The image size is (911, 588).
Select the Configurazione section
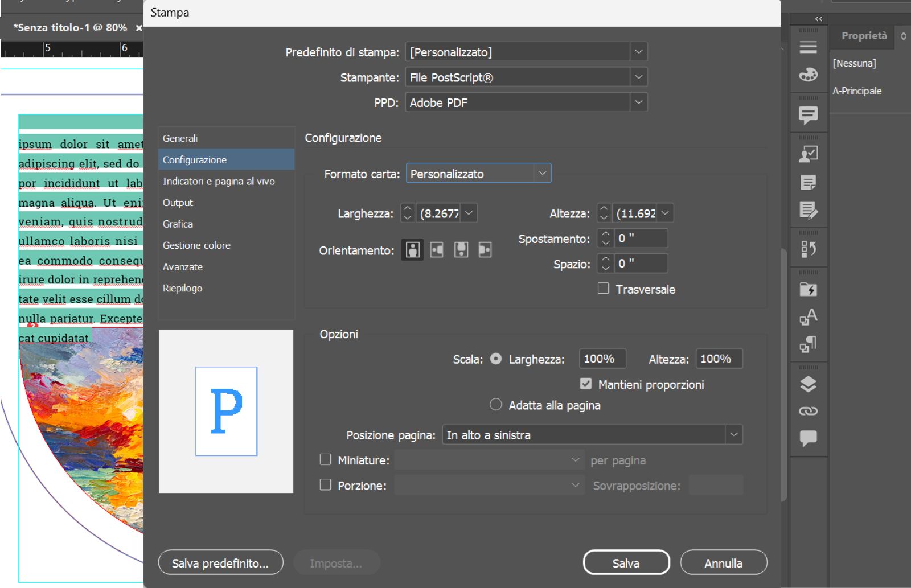pos(226,159)
